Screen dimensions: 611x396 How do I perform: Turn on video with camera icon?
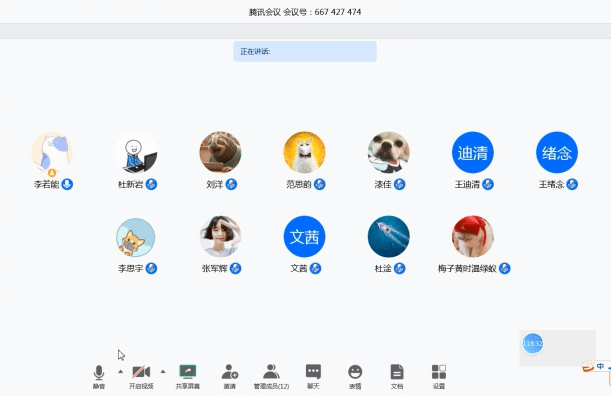pyautogui.click(x=141, y=376)
